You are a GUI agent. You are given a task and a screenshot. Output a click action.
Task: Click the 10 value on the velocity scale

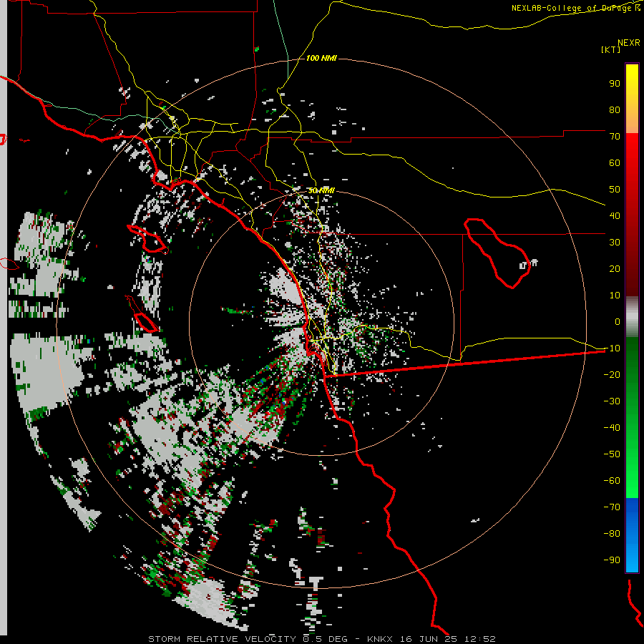point(615,296)
